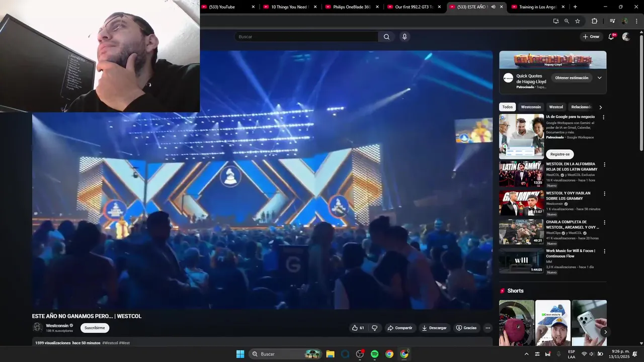Select the Relacionados filter chip
The width and height of the screenshot is (644, 362).
pos(581,107)
